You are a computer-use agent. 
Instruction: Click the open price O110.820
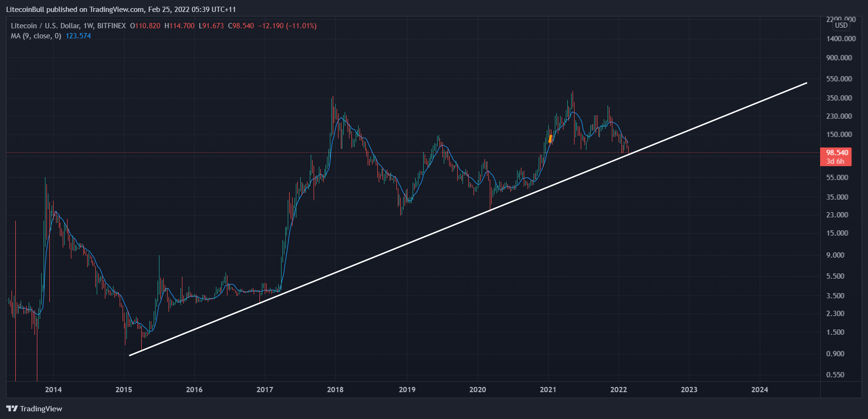(145, 26)
